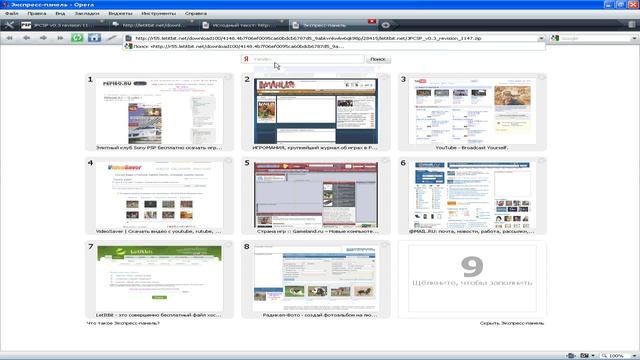
Task: Click the Fast Forward navigation button
Action: pyautogui.click(x=60, y=38)
